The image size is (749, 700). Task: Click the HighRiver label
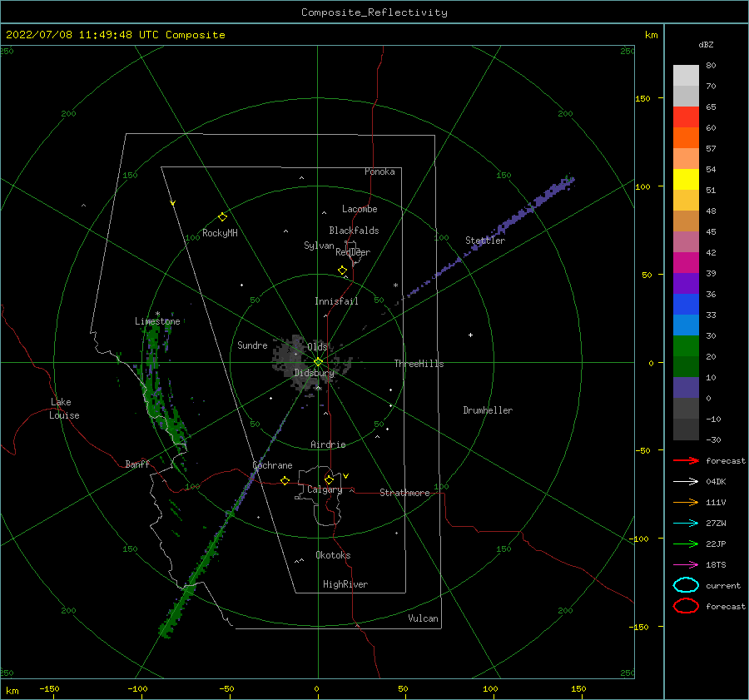point(345,585)
